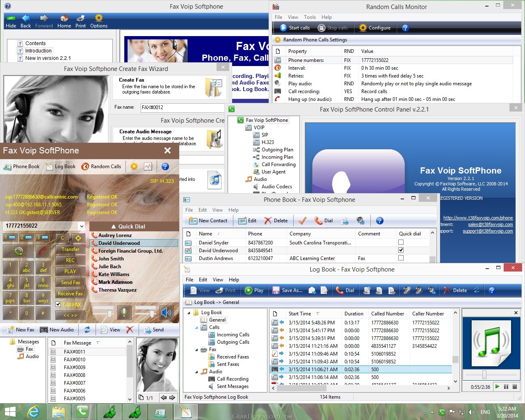This screenshot has height=420, width=525.
Task: Click the refresh arrows icon in fax toolbar
Action: pyautogui.click(x=87, y=330)
